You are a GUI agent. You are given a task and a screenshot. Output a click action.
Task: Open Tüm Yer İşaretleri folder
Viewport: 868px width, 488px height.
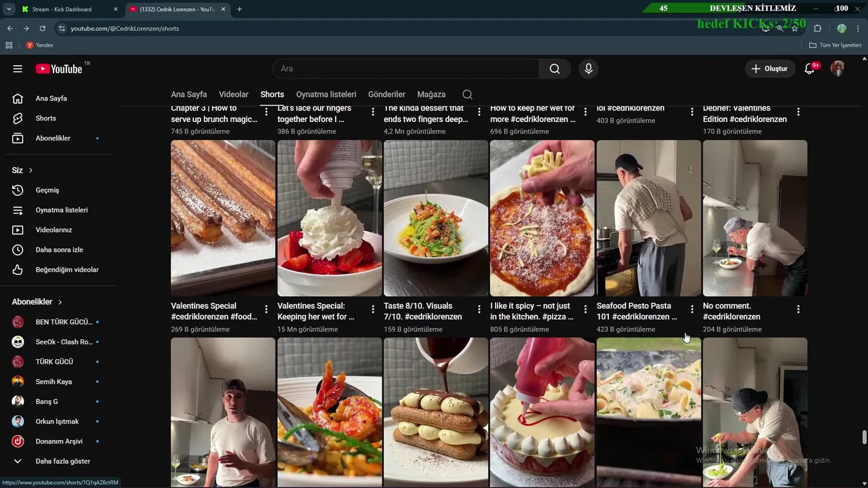pos(835,45)
